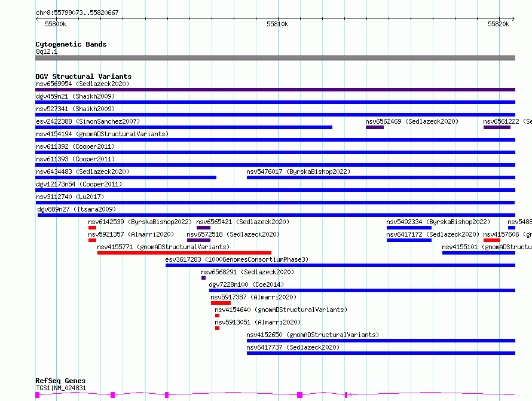Click the dgv12173n54 (Cooper2011) label
The height and width of the screenshot is (401, 532).
click(79, 184)
